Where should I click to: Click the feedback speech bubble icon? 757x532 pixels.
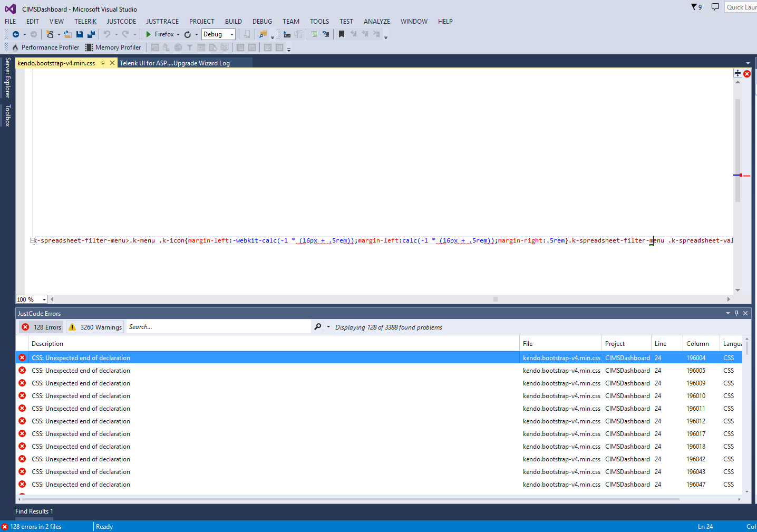click(715, 7)
